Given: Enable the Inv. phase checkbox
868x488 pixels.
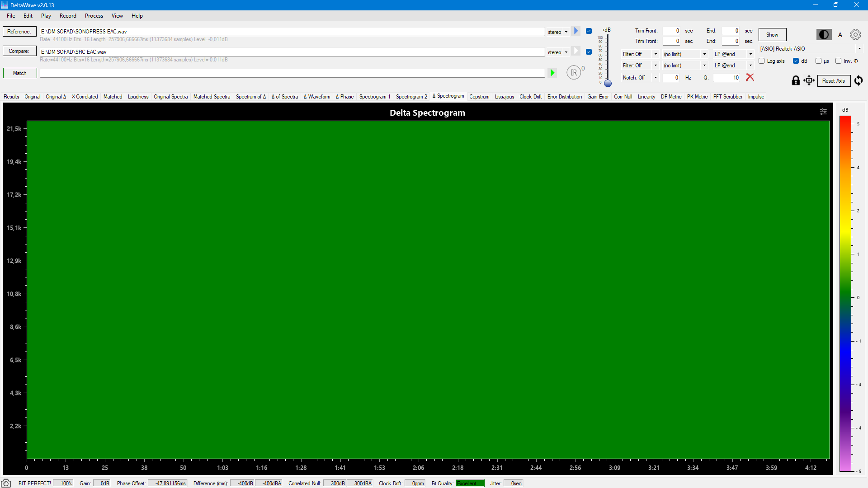Looking at the screenshot, I should point(839,61).
